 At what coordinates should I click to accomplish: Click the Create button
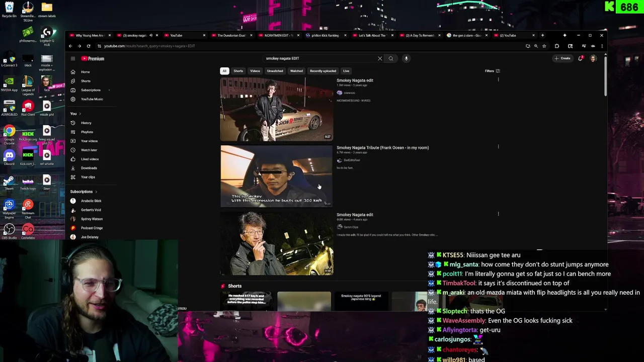point(562,58)
